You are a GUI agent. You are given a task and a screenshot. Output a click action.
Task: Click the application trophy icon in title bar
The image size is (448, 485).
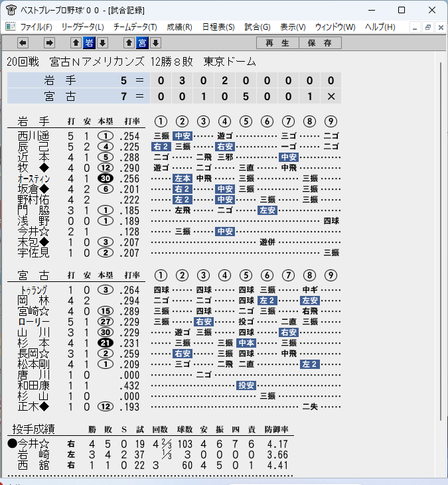pos(11,10)
